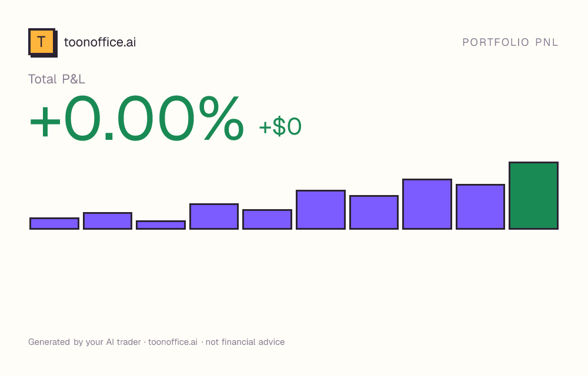The height and width of the screenshot is (376, 588).
Task: Click the +0.00% total percentage figure
Action: pyautogui.click(x=137, y=118)
